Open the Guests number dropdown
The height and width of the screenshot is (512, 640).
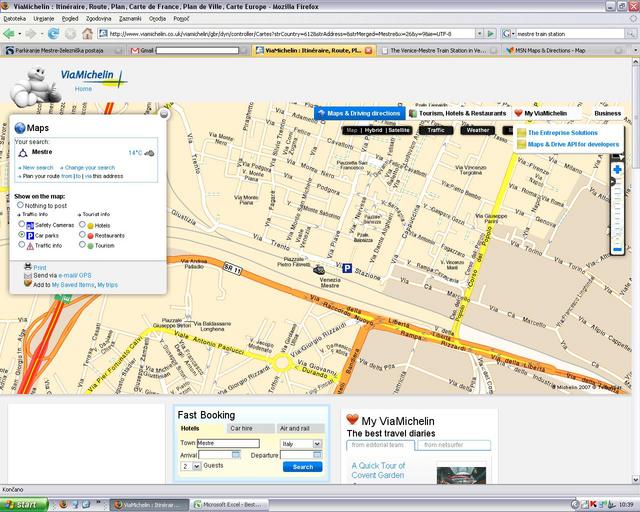coord(197,466)
